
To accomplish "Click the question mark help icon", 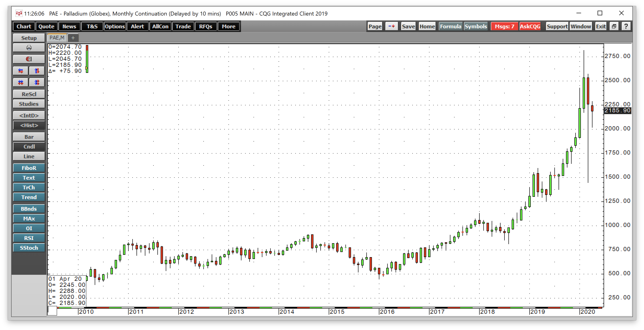I will coord(626,26).
